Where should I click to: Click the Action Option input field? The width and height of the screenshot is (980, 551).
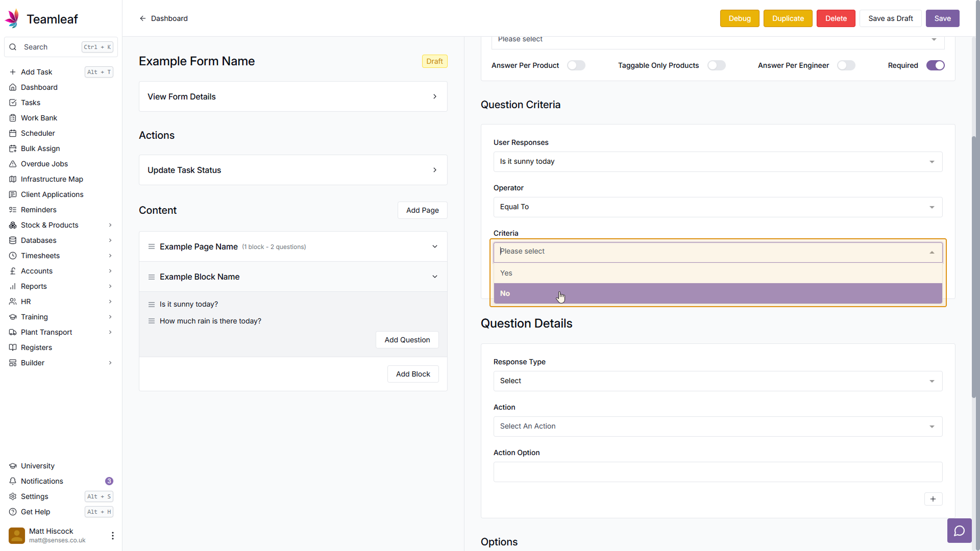717,472
